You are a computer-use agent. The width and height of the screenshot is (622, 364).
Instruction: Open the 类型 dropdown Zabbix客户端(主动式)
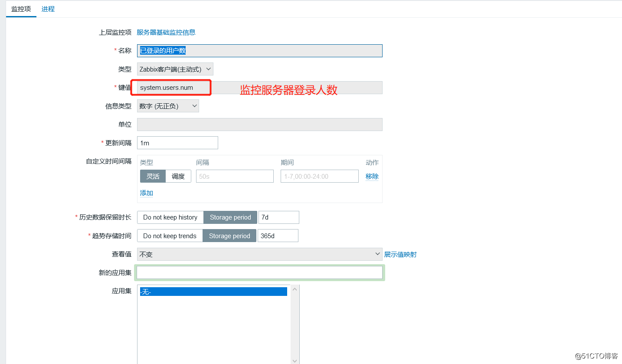tap(175, 69)
